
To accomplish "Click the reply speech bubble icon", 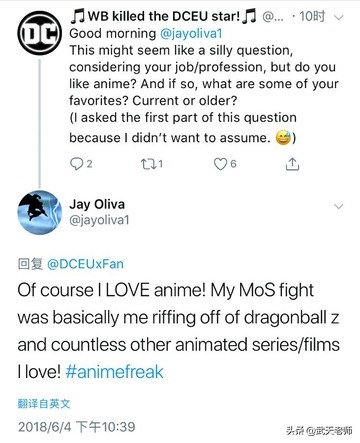I will pyautogui.click(x=77, y=164).
